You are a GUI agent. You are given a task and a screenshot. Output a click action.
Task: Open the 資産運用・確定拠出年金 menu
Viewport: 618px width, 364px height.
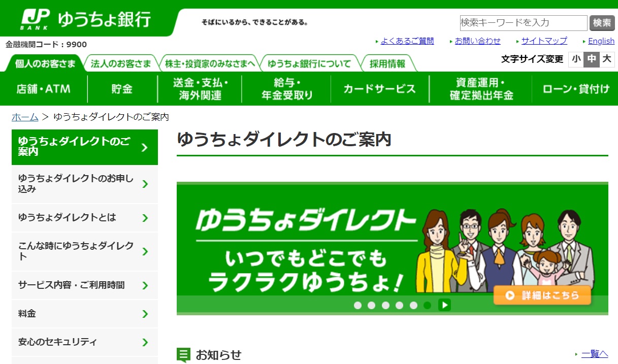pos(481,89)
